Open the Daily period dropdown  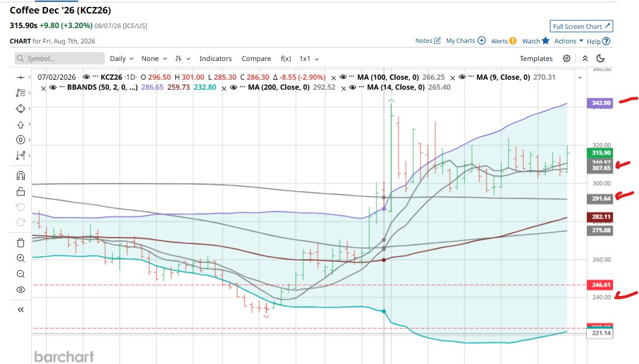121,58
